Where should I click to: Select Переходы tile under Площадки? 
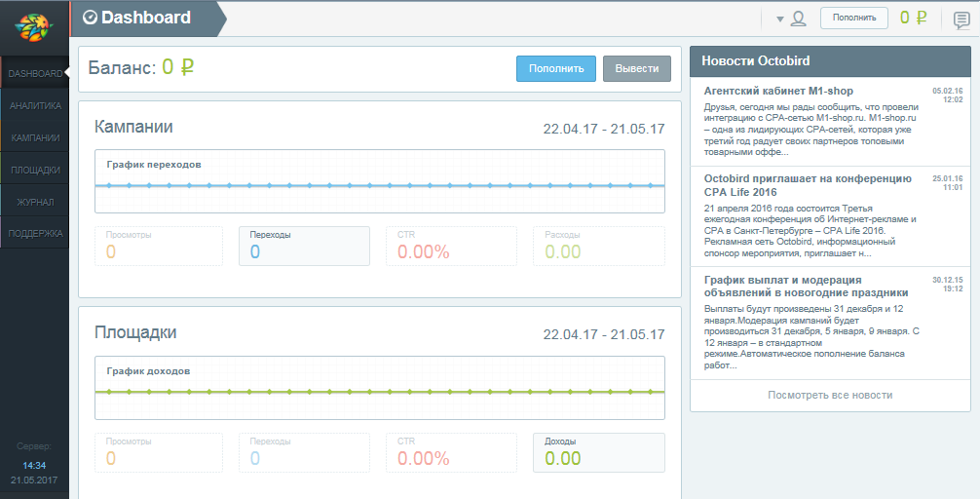click(x=304, y=452)
